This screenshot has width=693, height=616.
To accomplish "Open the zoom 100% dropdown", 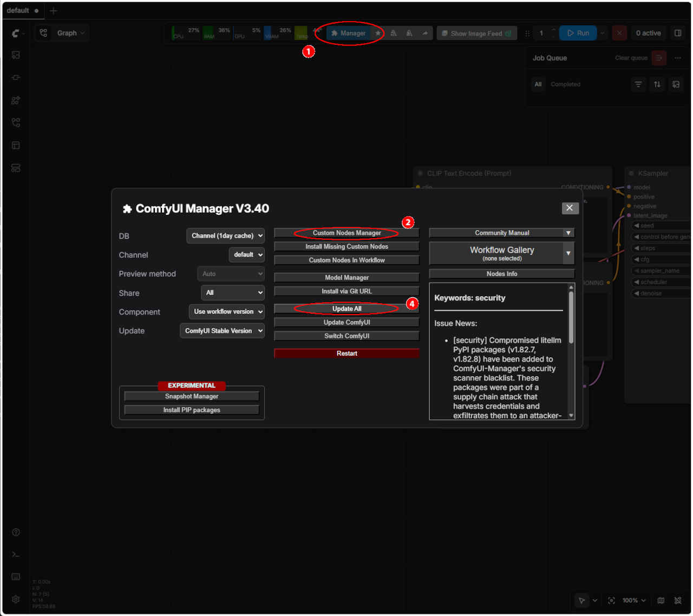I will tap(634, 600).
